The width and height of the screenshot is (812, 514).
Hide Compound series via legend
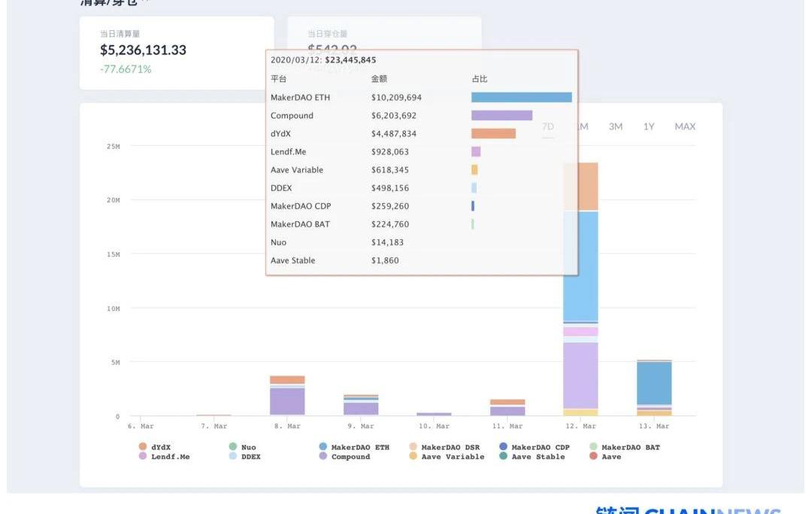coord(345,457)
